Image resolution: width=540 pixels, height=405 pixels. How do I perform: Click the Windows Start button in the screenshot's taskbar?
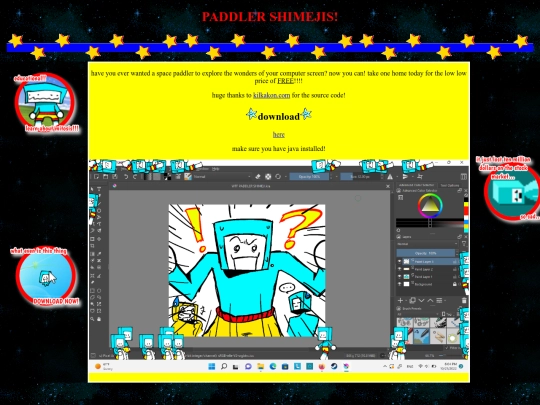[211, 366]
